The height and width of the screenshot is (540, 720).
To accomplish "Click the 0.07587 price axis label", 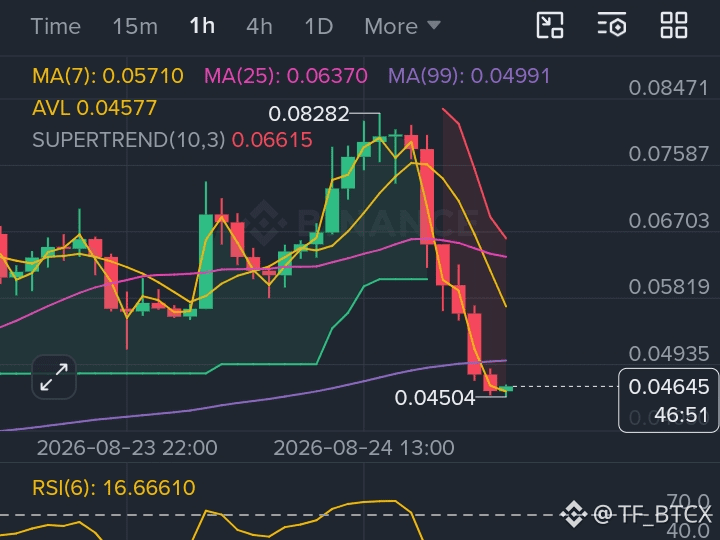I will 669,154.
